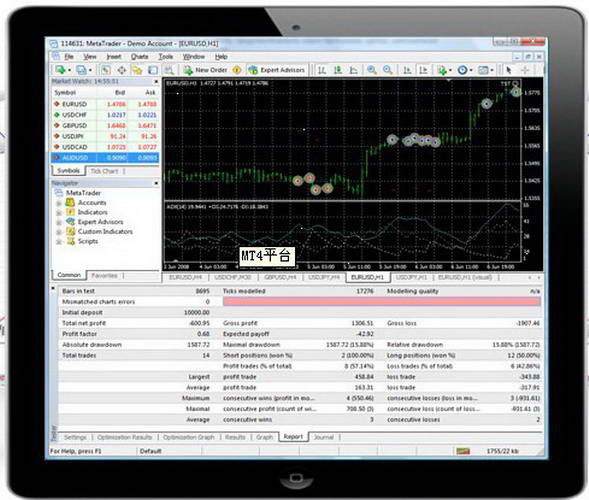Screen dimensions: 589x500
Task: Expand the Indicators node in Navigator
Action: 59,213
